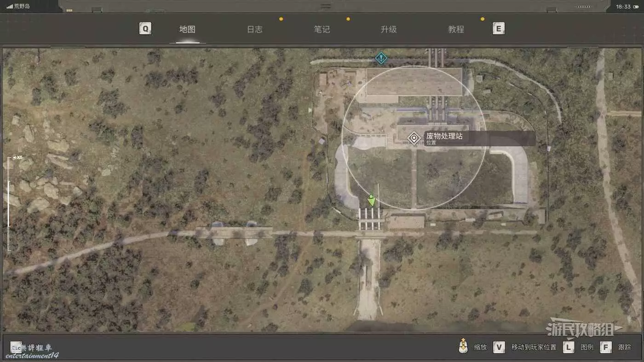This screenshot has height=362, width=644.
Task: Switch to the 地图 tab
Action: click(187, 29)
